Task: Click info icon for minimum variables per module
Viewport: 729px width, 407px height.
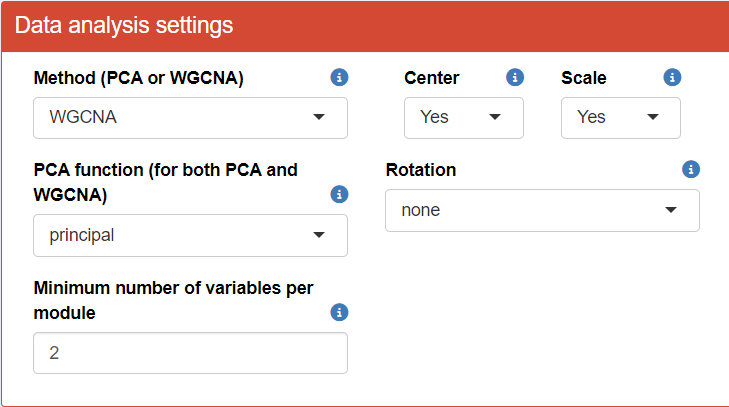Action: [x=339, y=312]
